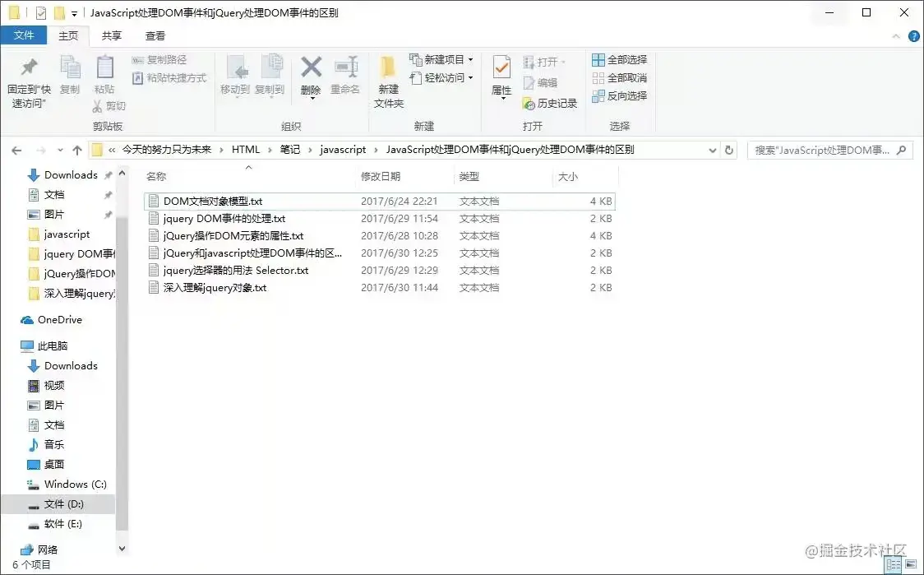Click the Move to (移动到) icon
The image size is (924, 575).
237,67
